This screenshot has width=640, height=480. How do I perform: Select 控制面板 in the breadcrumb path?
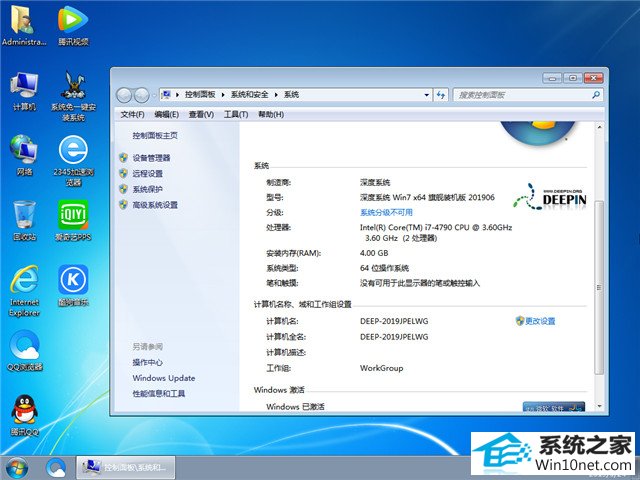(x=200, y=95)
